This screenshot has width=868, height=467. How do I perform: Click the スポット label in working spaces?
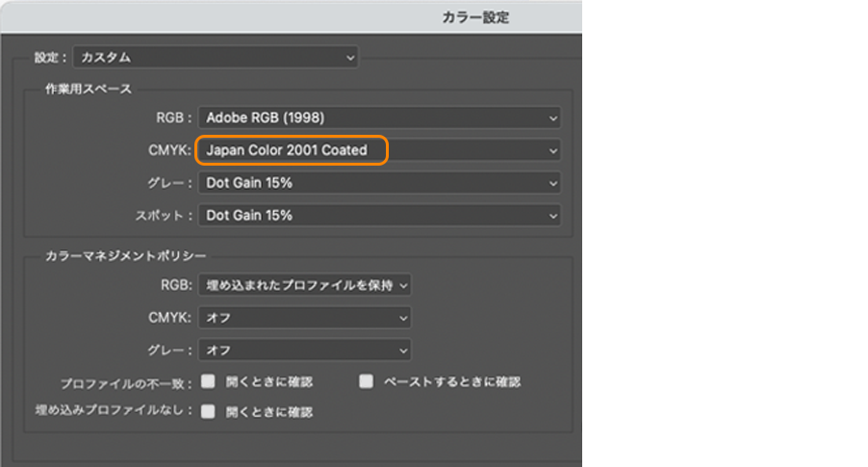tap(164, 216)
